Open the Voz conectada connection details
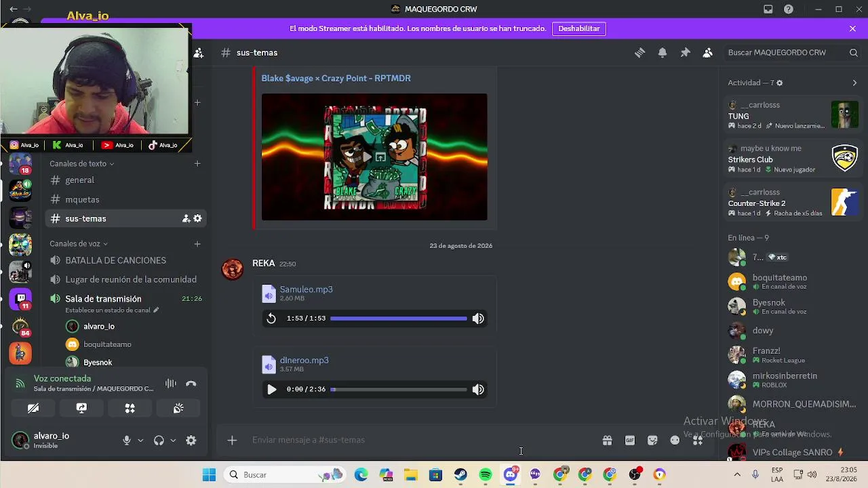The width and height of the screenshot is (868, 488). (62, 379)
